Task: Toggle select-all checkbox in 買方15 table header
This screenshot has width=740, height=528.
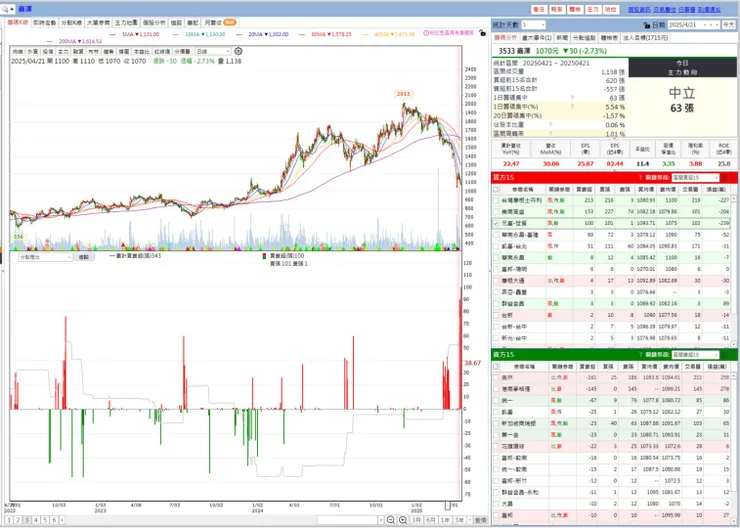Action: tap(496, 189)
